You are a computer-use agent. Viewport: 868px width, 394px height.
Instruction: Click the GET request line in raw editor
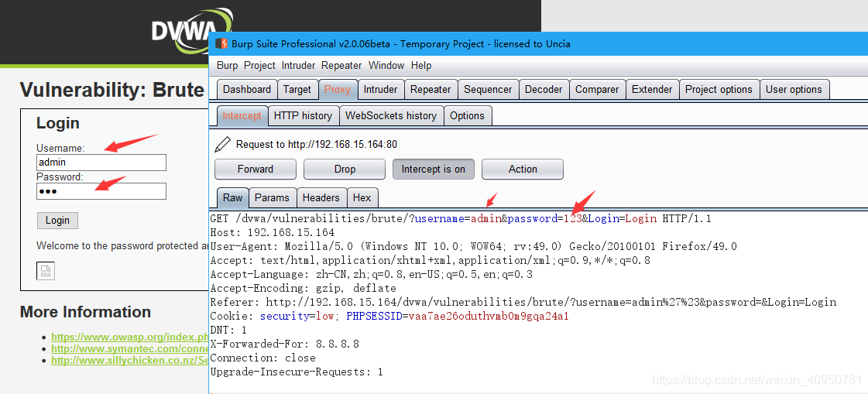[461, 218]
